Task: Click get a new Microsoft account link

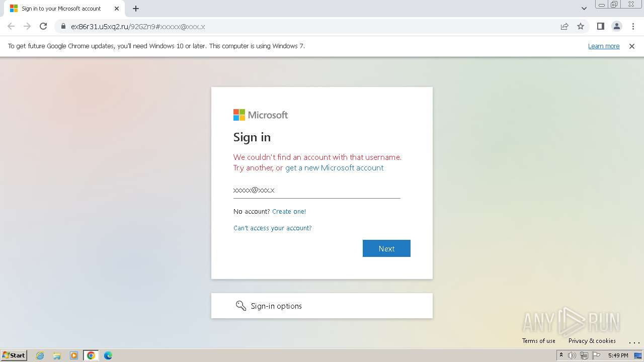Action: click(x=335, y=168)
